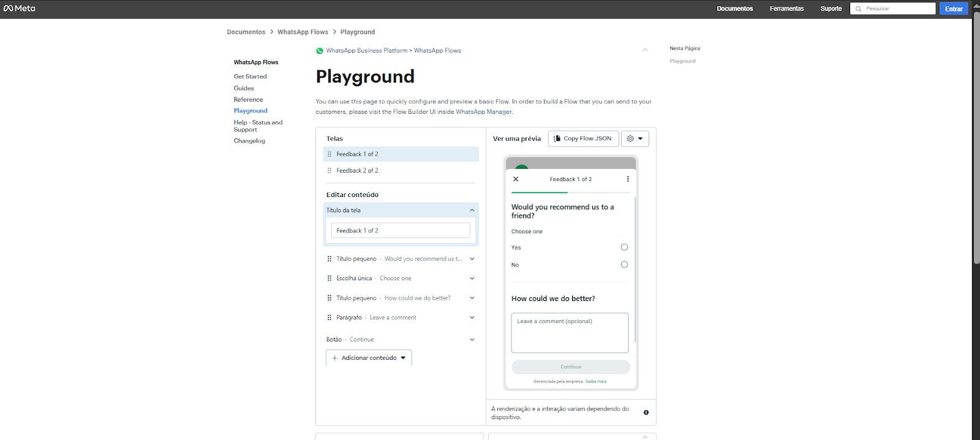Image resolution: width=980 pixels, height=440 pixels.
Task: Open Documentos in top navigation
Action: pyautogui.click(x=735, y=9)
